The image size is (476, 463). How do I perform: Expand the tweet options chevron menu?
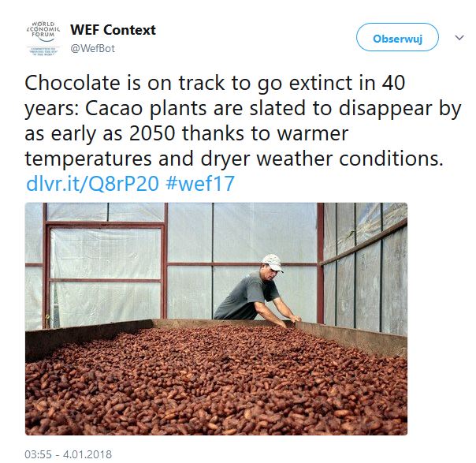(459, 38)
